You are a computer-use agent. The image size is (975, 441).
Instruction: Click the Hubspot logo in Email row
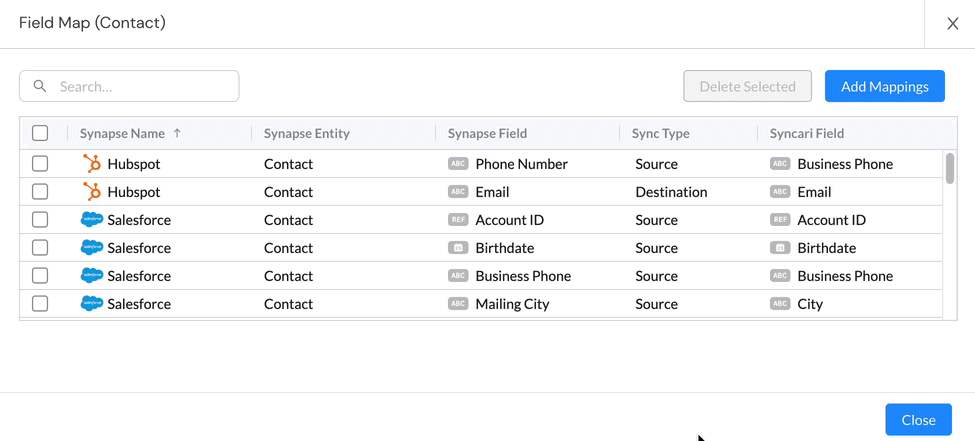pyautogui.click(x=92, y=192)
